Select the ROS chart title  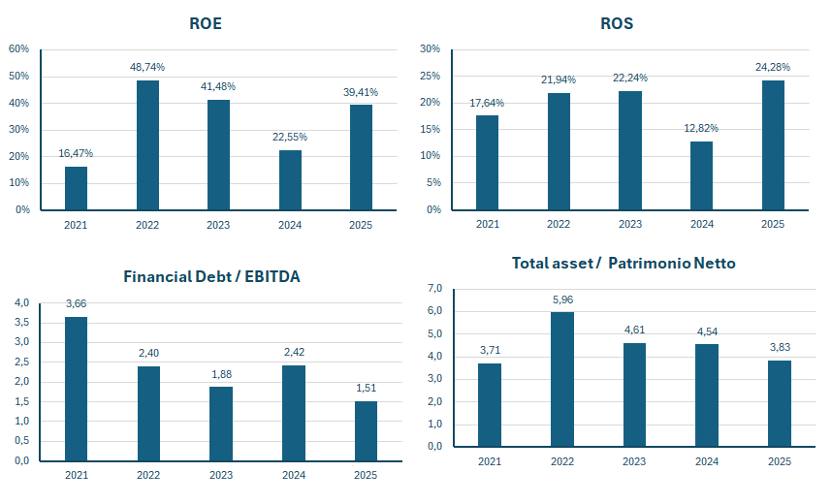pyautogui.click(x=617, y=23)
